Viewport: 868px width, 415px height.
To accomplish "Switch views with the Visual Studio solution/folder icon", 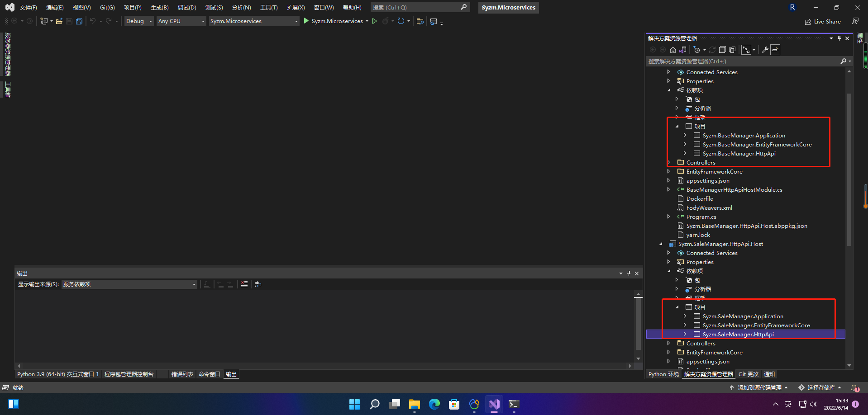I will coord(683,50).
